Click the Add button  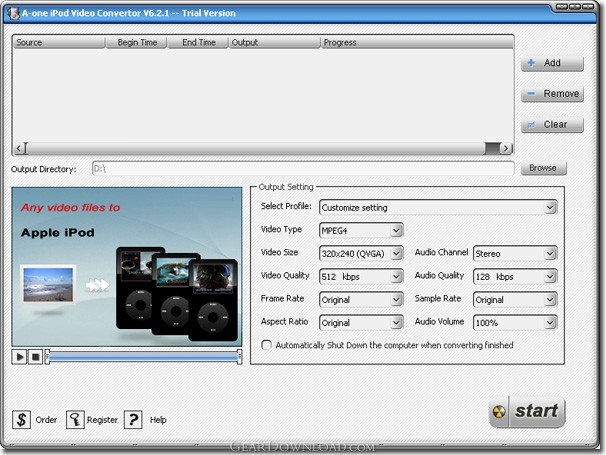coord(552,63)
